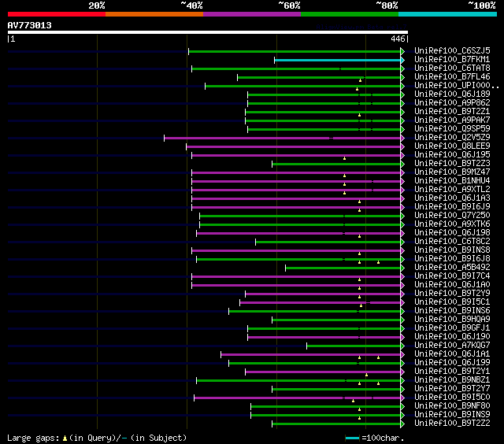Viewport: 504px width, 444px height.
Task: Click the purple ~60% identity legend segment
Action: pyautogui.click(x=252, y=14)
